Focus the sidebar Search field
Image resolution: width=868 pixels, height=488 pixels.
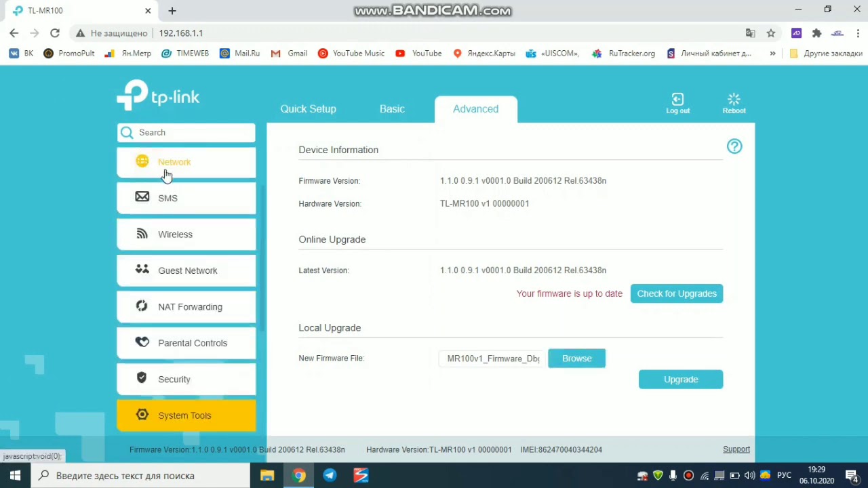pyautogui.click(x=186, y=133)
